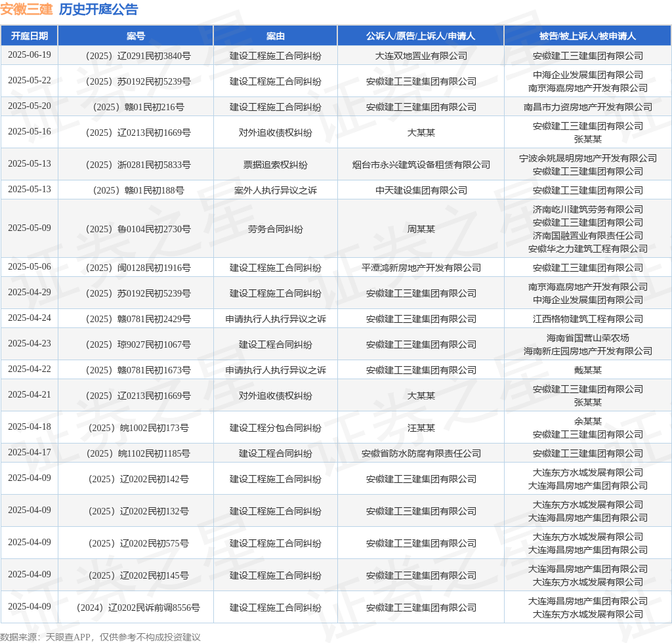This screenshot has height=643, width=672.
Task: Click the 案号 column header
Action: click(135, 36)
